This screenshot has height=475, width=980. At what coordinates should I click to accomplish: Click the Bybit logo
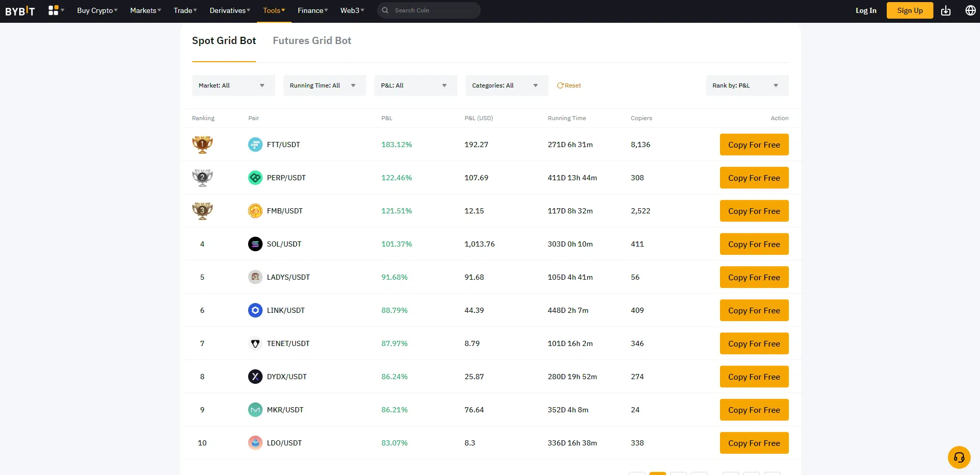coord(20,11)
